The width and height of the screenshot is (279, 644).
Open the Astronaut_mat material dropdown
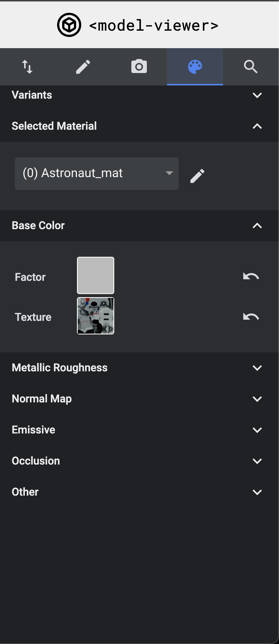point(96,173)
